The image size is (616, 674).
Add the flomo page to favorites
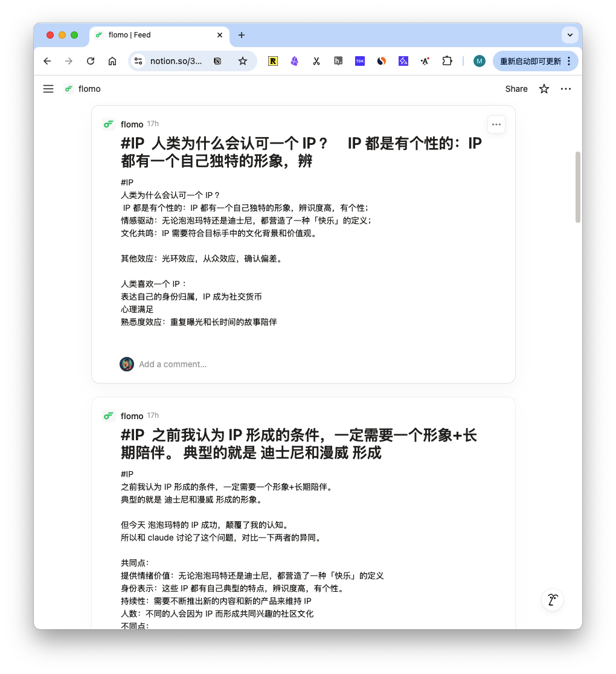click(x=544, y=89)
